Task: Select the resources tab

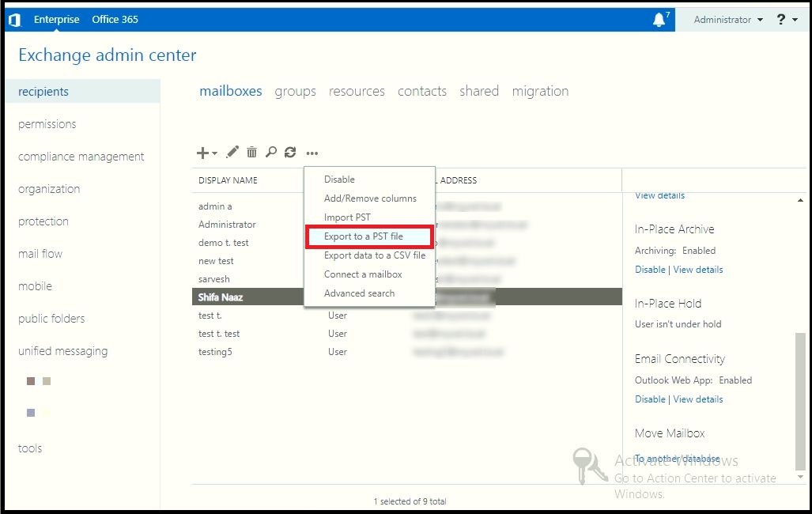Action: coord(357,91)
